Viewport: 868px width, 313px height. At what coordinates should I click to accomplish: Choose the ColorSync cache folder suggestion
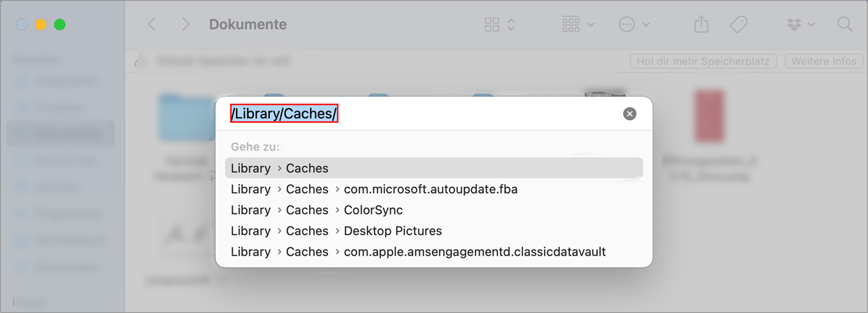tap(373, 210)
